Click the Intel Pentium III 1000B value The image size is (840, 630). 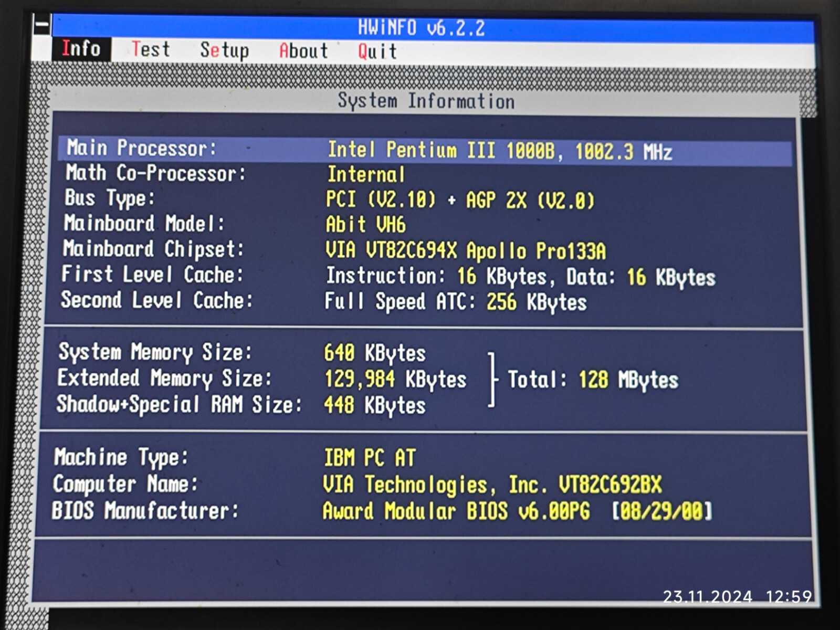pos(500,151)
